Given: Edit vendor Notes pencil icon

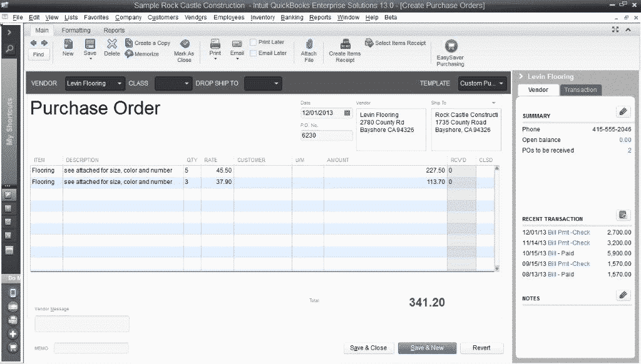Looking at the screenshot, I should (x=623, y=295).
